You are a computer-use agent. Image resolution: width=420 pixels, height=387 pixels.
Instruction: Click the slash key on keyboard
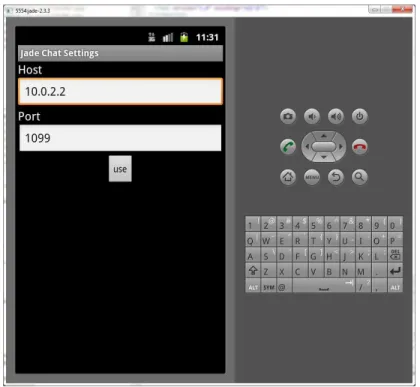coord(363,286)
